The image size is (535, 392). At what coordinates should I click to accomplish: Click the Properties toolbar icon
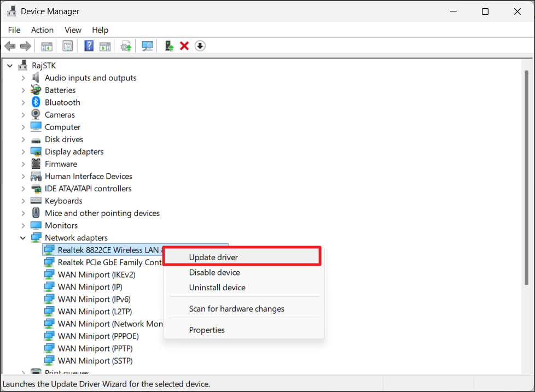[x=67, y=46]
